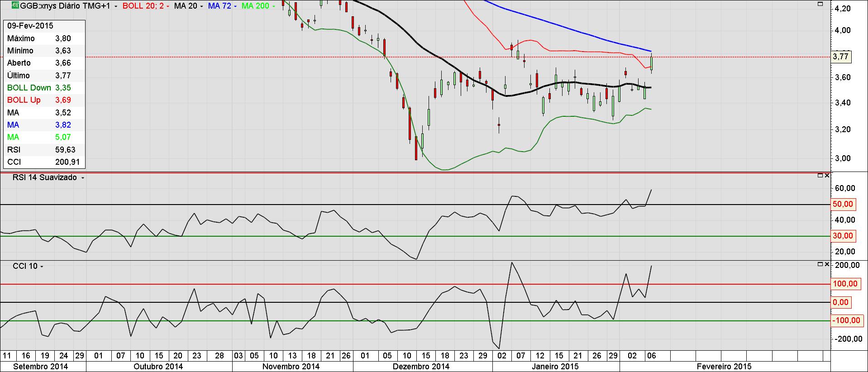The image size is (868, 372).
Task: Click Janeiro 2015 on the time axis
Action: click(556, 367)
